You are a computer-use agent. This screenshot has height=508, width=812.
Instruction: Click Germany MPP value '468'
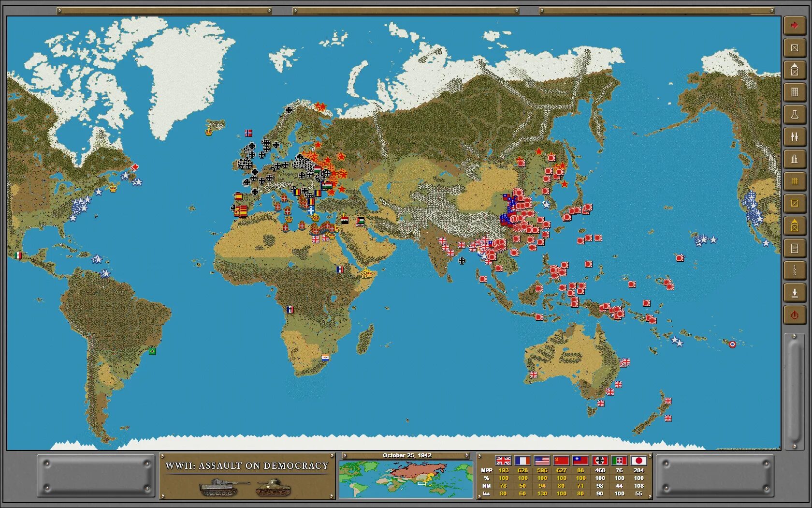[600, 470]
